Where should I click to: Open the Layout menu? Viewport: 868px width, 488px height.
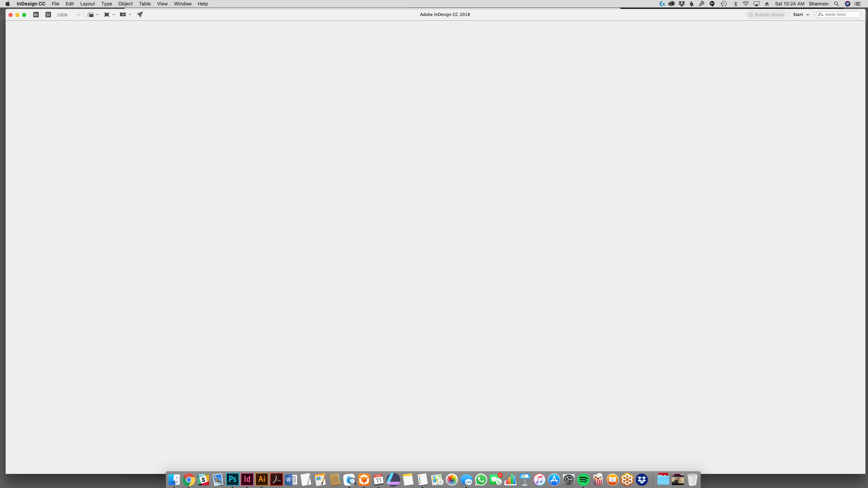pos(87,4)
